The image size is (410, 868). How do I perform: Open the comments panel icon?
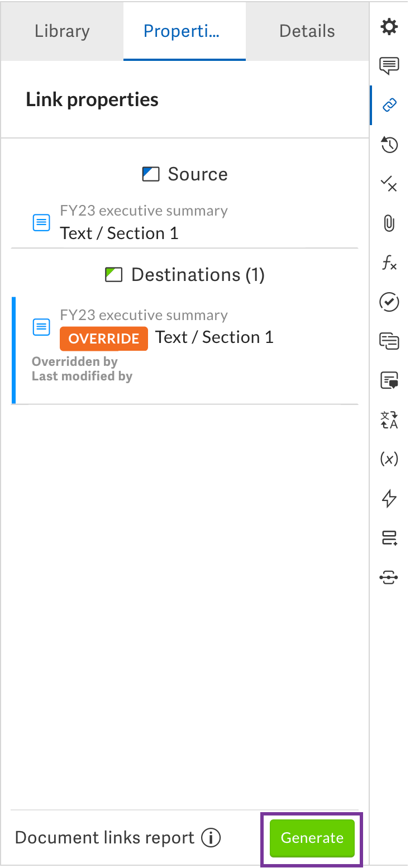pyautogui.click(x=389, y=65)
